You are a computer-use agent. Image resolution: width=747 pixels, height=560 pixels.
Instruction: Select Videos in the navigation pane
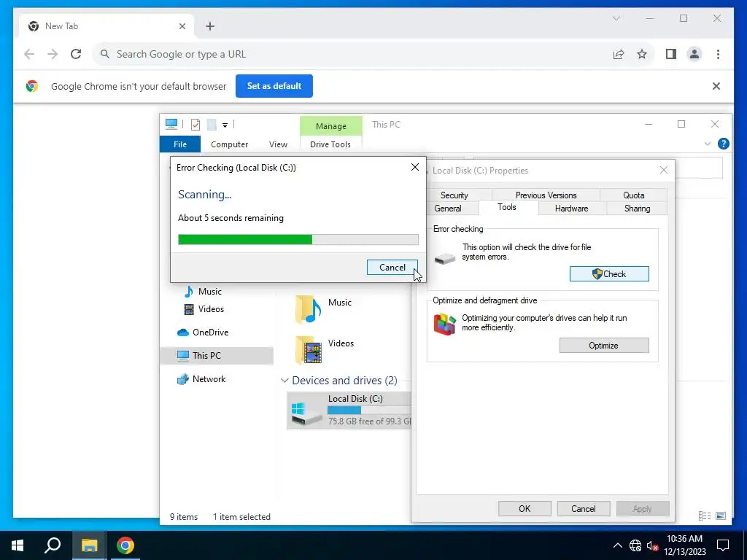coord(204,309)
